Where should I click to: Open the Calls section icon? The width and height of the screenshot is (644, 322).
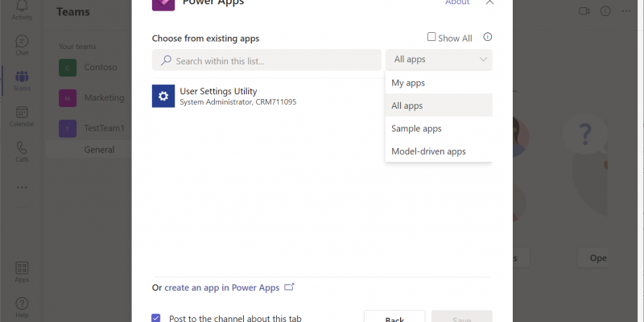point(22,151)
